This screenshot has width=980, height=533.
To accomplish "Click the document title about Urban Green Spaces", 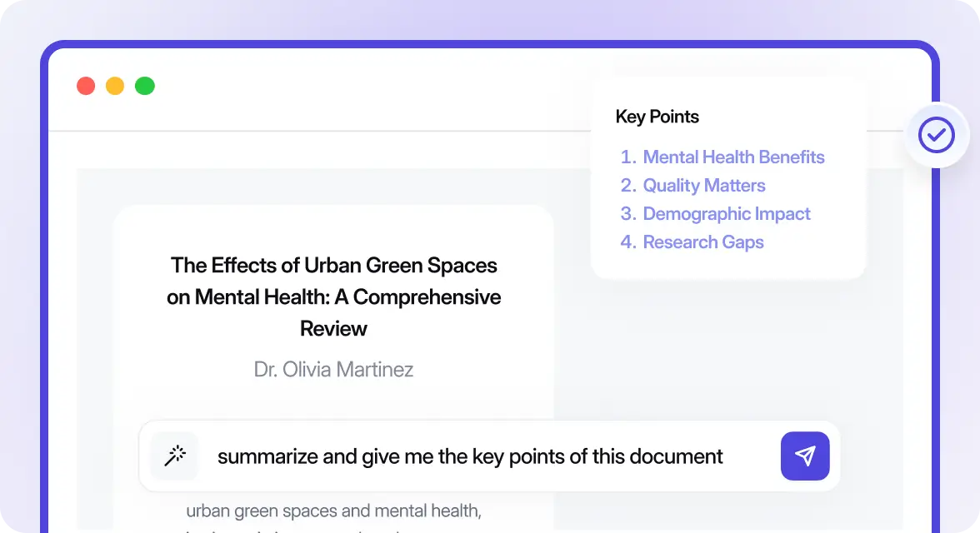I will click(x=333, y=296).
